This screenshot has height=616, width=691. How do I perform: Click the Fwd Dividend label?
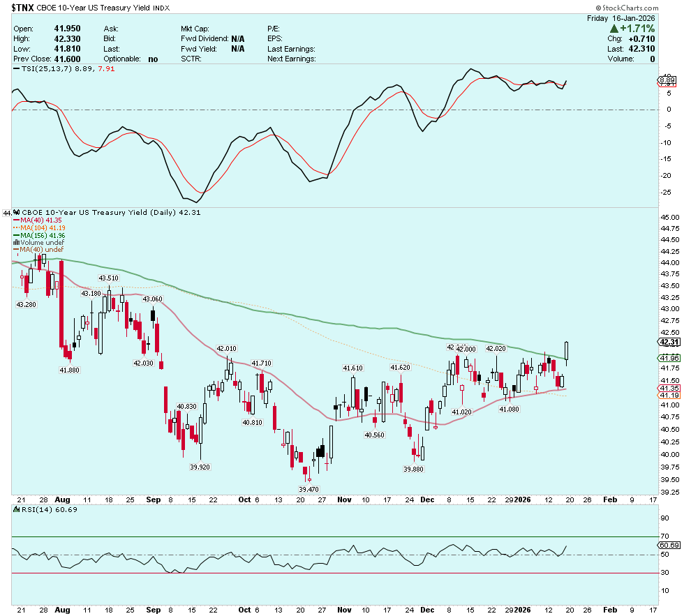(205, 39)
